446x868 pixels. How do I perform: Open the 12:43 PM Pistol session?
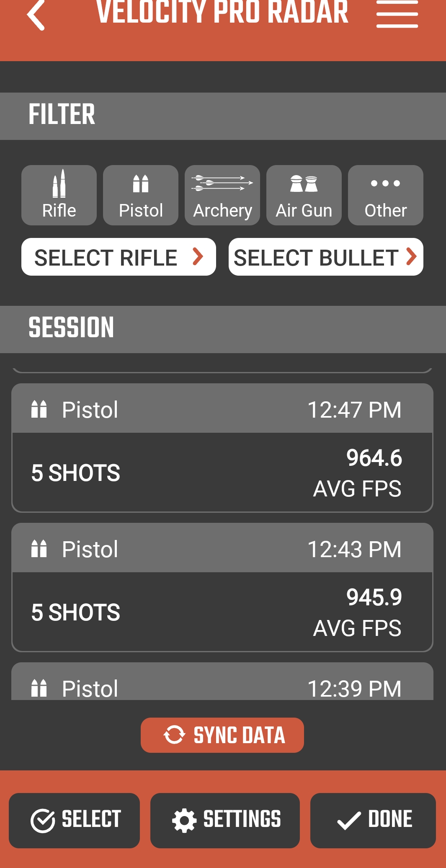[x=222, y=587]
